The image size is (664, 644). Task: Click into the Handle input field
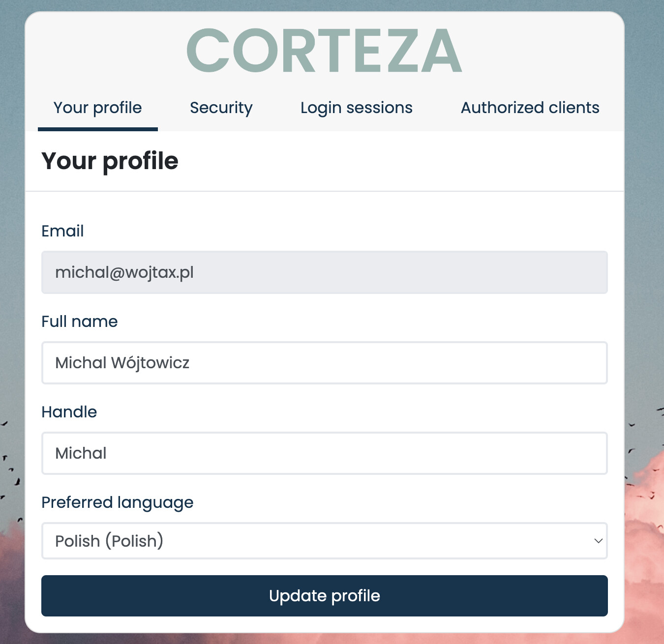pos(324,453)
